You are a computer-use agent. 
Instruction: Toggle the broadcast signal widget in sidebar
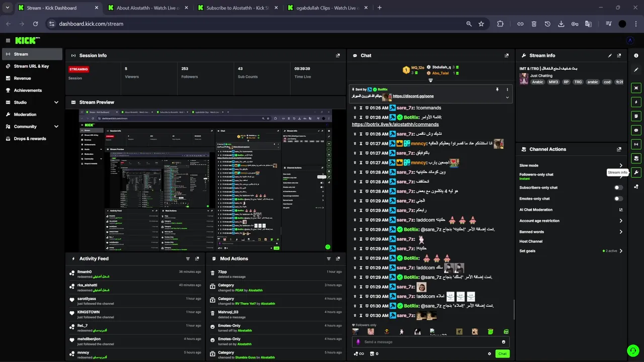pyautogui.click(x=636, y=144)
